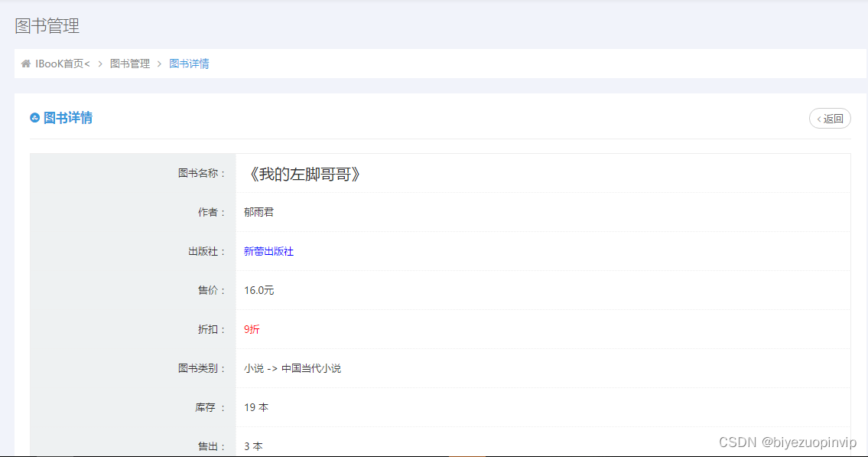Click the home icon in breadcrumb

click(x=25, y=64)
